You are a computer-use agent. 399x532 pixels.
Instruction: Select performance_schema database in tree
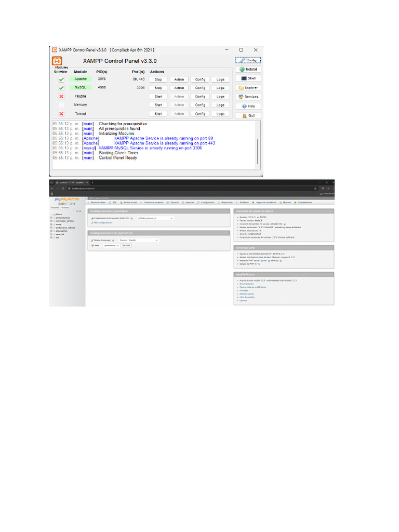point(65,228)
